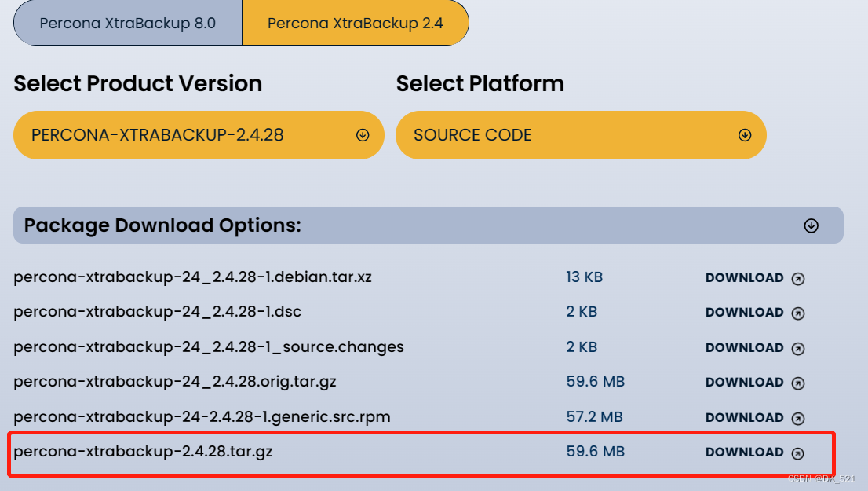
Task: Click the 2 KB size of the .dsc file
Action: [x=582, y=312]
